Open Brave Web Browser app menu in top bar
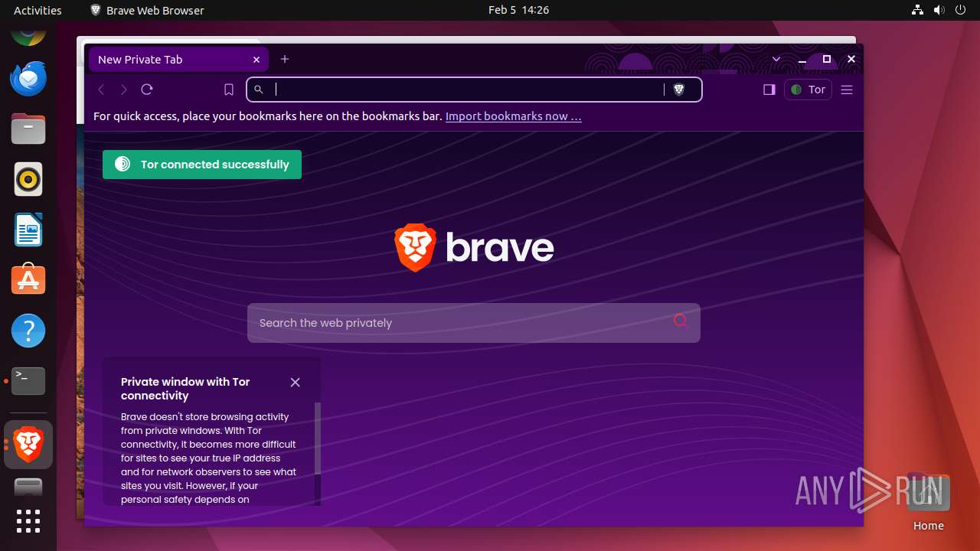Viewport: 980px width, 551px height. tap(147, 10)
